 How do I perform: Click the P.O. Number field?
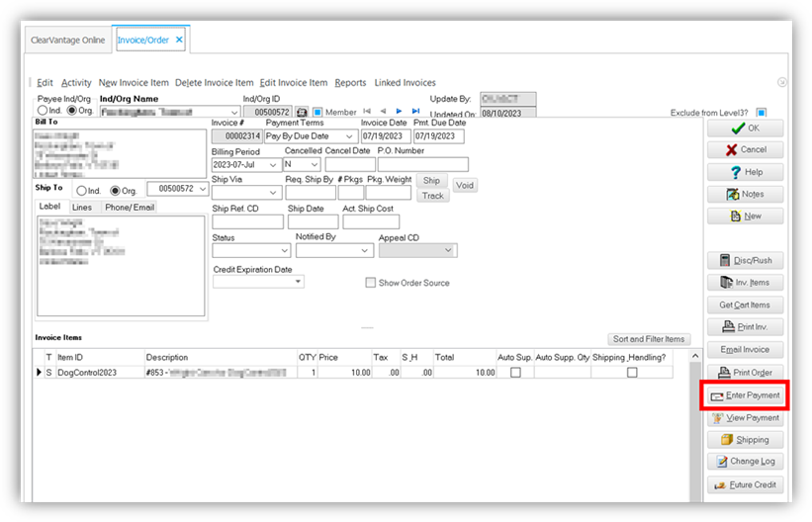coord(423,165)
